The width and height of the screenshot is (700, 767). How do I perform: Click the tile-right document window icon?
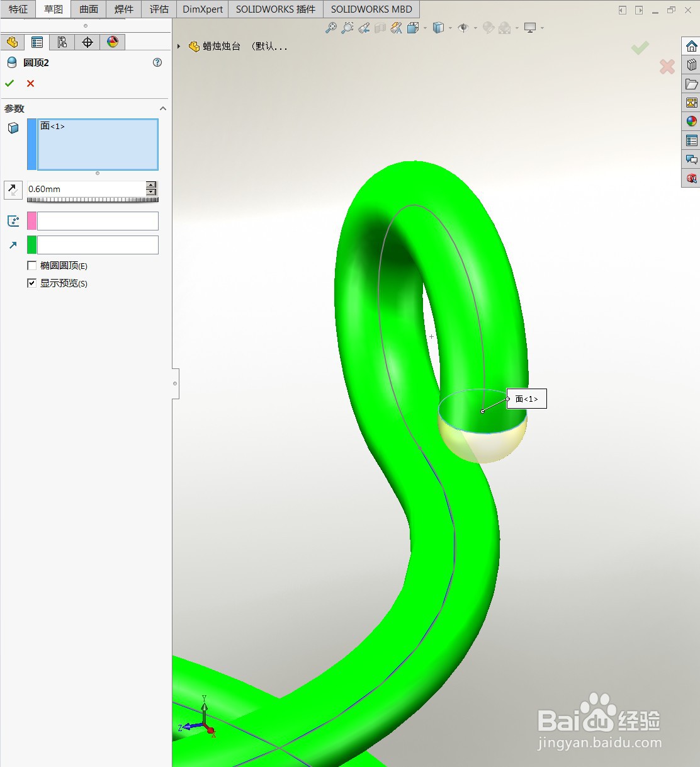coord(639,10)
